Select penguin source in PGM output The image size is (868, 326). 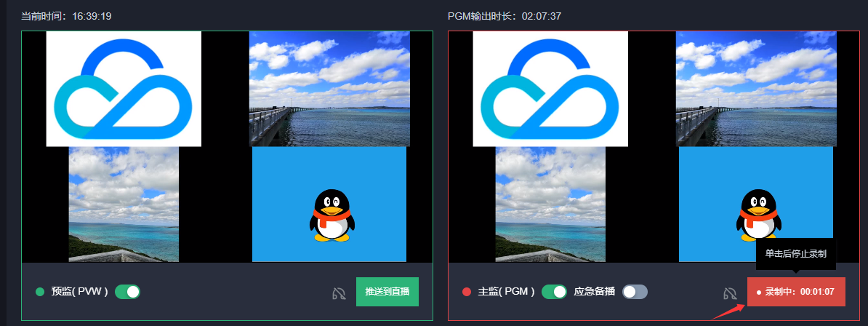[756, 204]
